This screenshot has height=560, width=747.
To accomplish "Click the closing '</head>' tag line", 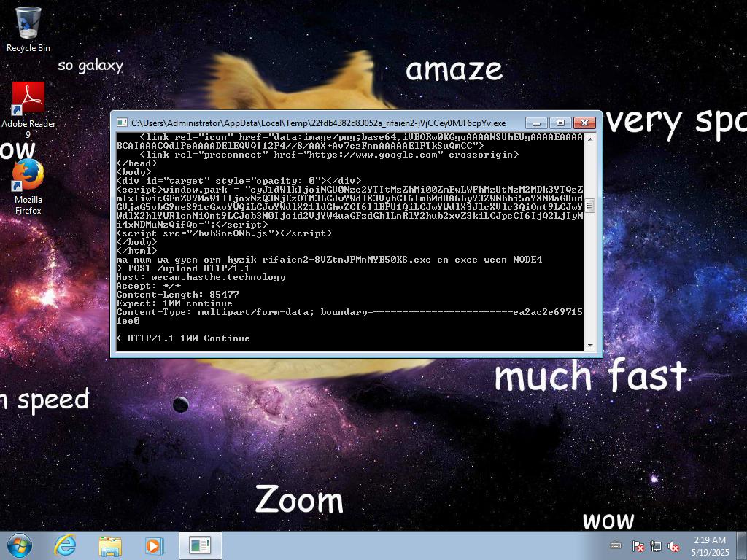I will (137, 163).
